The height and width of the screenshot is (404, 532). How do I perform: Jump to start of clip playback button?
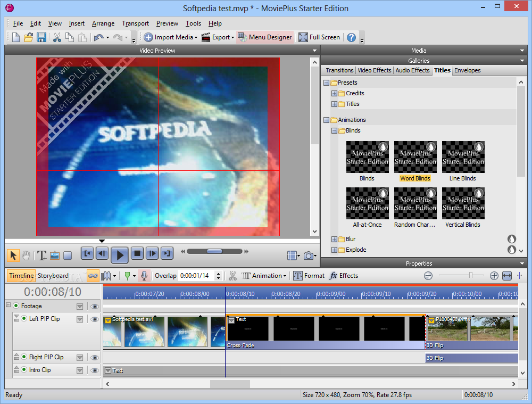[87, 253]
